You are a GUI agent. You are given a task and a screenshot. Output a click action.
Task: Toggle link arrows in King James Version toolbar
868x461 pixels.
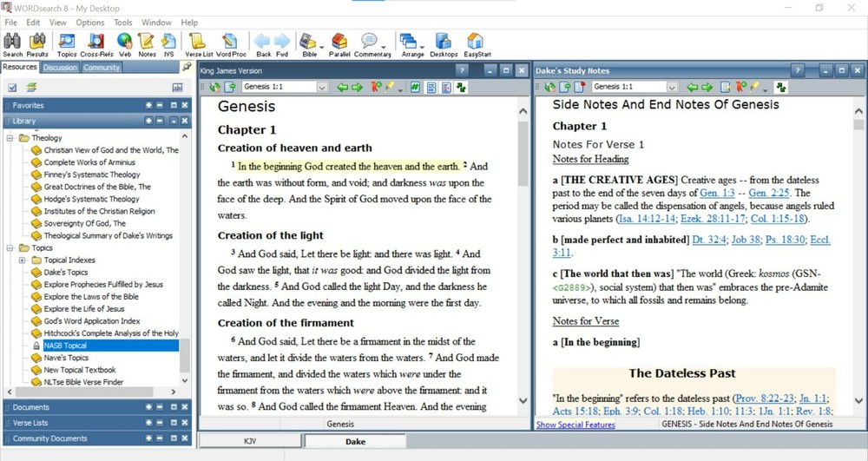click(461, 87)
